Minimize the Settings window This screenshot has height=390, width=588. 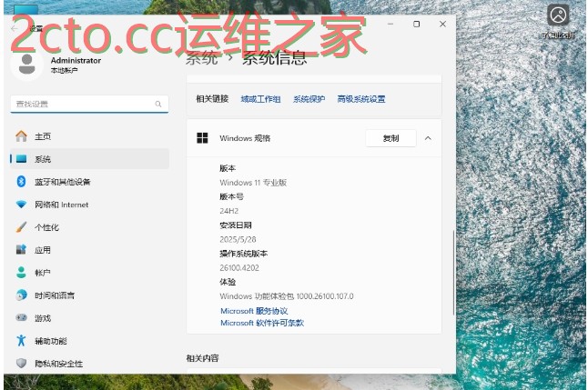click(390, 24)
